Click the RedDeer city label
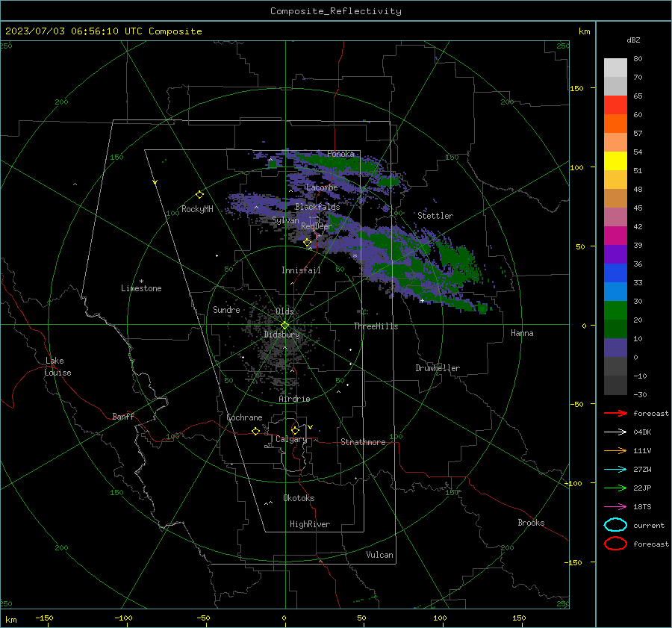 click(317, 226)
